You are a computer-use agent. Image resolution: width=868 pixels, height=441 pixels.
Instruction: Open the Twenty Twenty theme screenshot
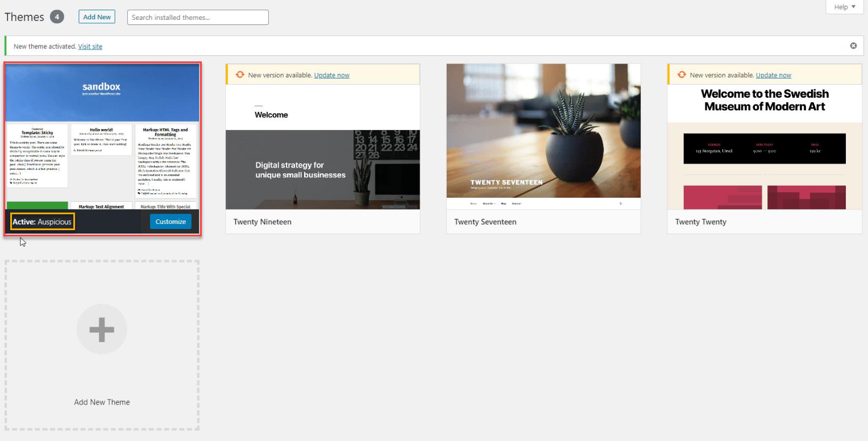pyautogui.click(x=765, y=147)
